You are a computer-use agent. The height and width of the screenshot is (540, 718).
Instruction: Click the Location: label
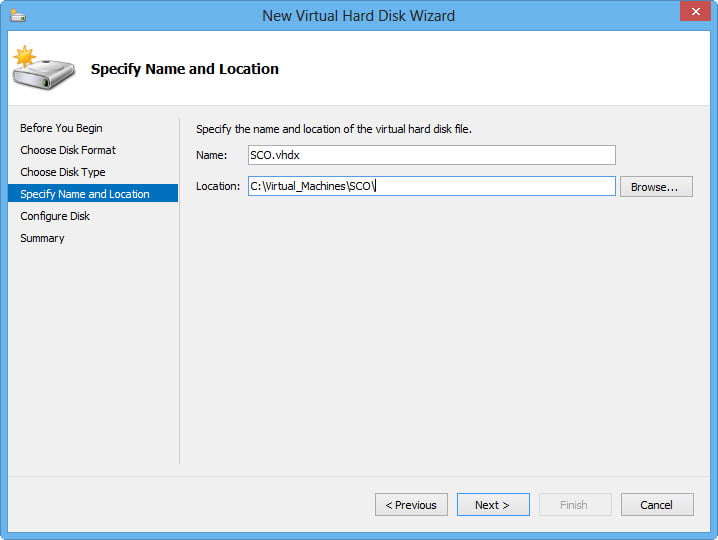[217, 186]
